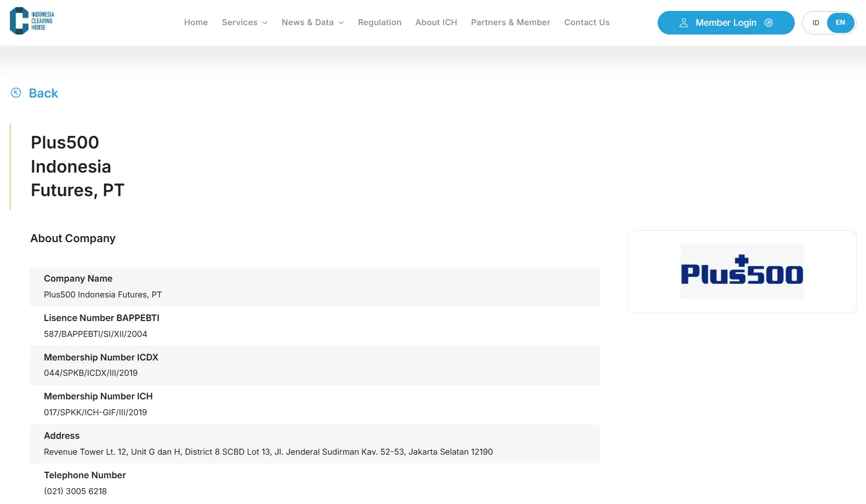Screen dimensions: 866x504
Task: Click the arrow icon in Member Login
Action: (x=768, y=23)
